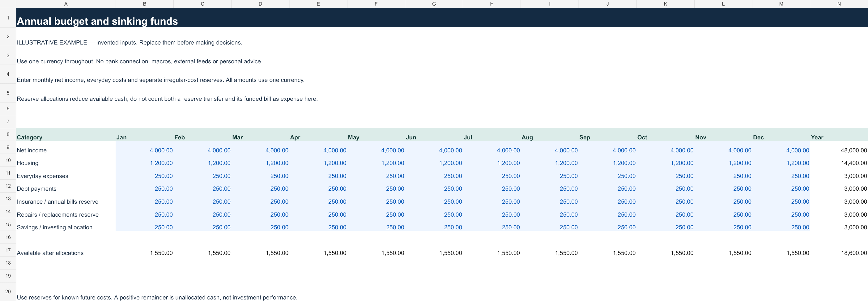The image size is (868, 301).
Task: Click the 'Use one currency throughout' note
Action: 139,61
